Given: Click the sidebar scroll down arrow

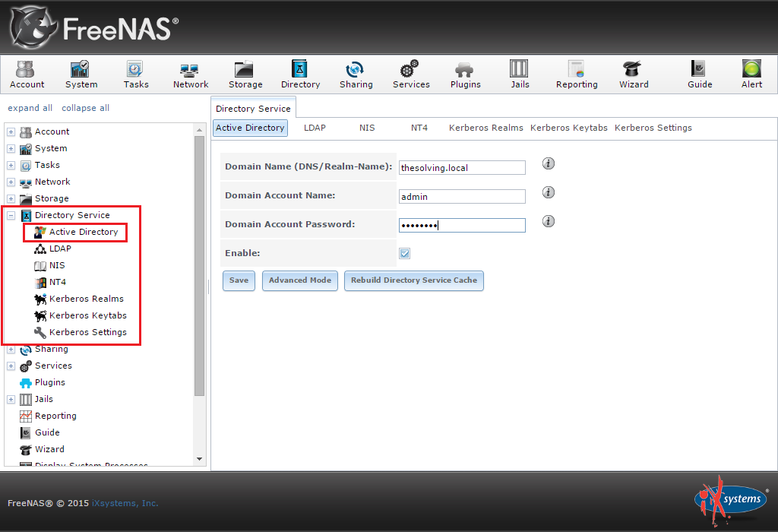Looking at the screenshot, I should [x=200, y=459].
